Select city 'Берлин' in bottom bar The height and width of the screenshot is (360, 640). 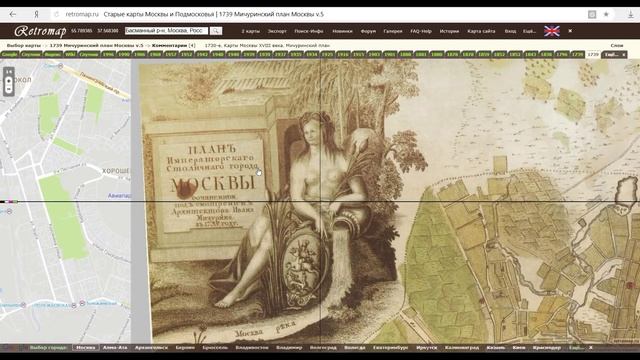click(x=185, y=348)
